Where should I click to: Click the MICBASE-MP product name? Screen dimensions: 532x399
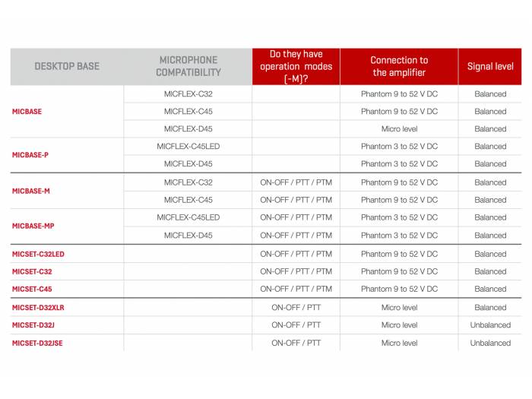pos(33,226)
